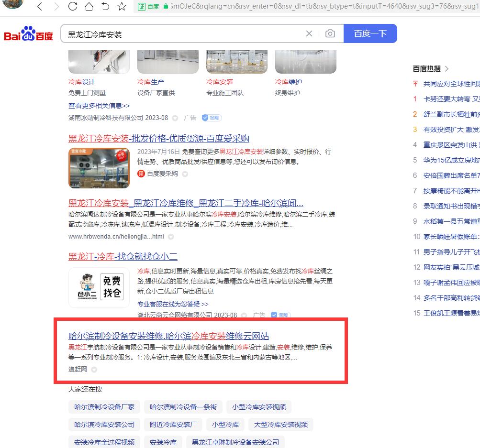Reload the page with the refresh icon

pyautogui.click(x=73, y=6)
